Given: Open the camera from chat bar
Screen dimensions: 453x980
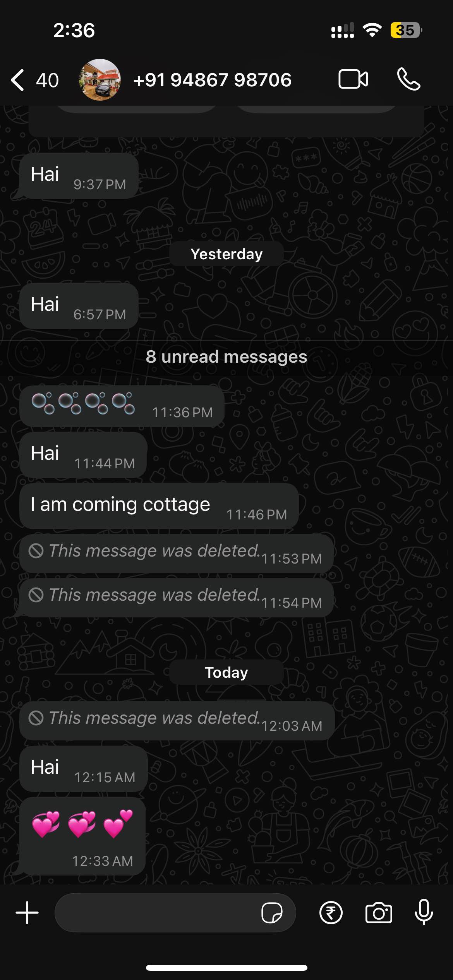Looking at the screenshot, I should pos(379,913).
